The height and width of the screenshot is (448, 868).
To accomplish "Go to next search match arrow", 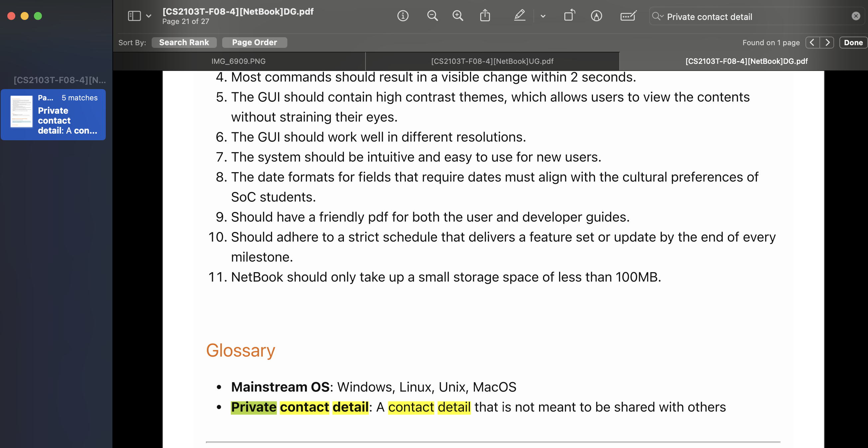I will pyautogui.click(x=827, y=43).
